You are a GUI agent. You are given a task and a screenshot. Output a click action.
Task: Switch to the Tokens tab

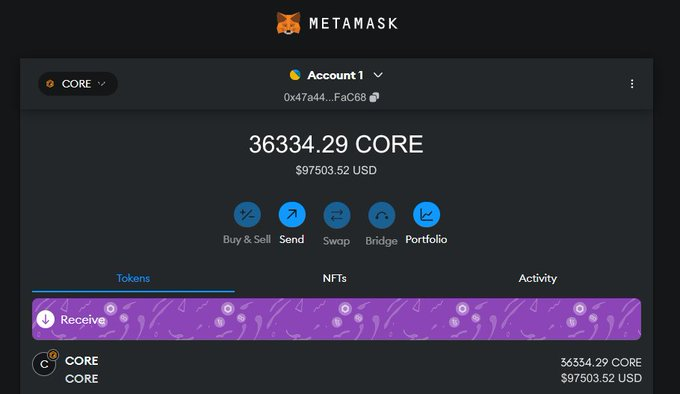pyautogui.click(x=133, y=278)
